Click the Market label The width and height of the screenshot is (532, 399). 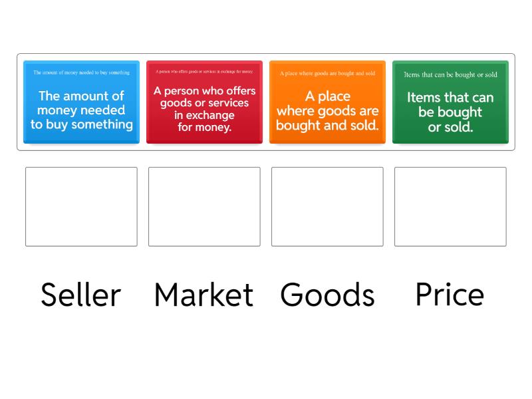[x=203, y=295]
